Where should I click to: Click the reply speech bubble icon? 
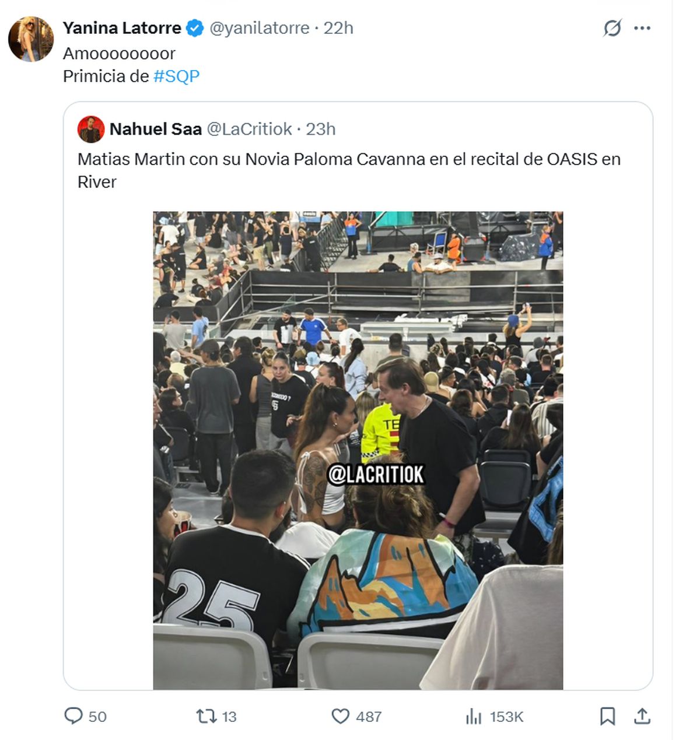point(73,716)
